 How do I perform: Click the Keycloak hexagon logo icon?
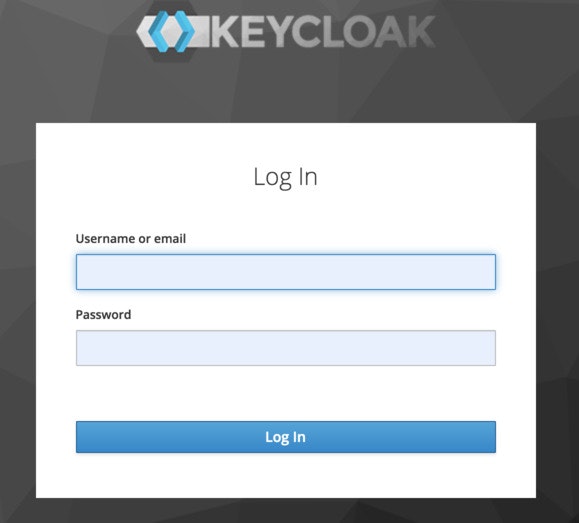pyautogui.click(x=172, y=31)
